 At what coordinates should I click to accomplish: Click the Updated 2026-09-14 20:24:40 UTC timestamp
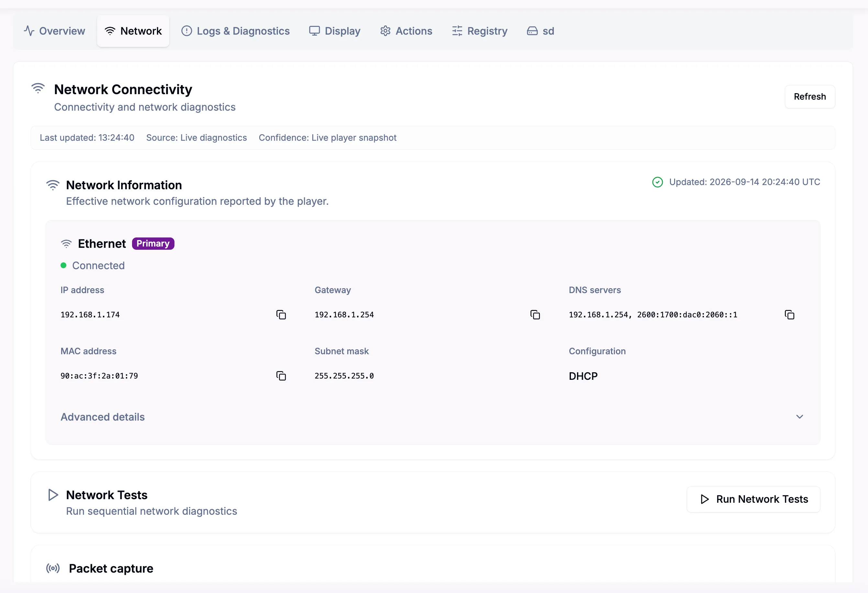click(744, 182)
